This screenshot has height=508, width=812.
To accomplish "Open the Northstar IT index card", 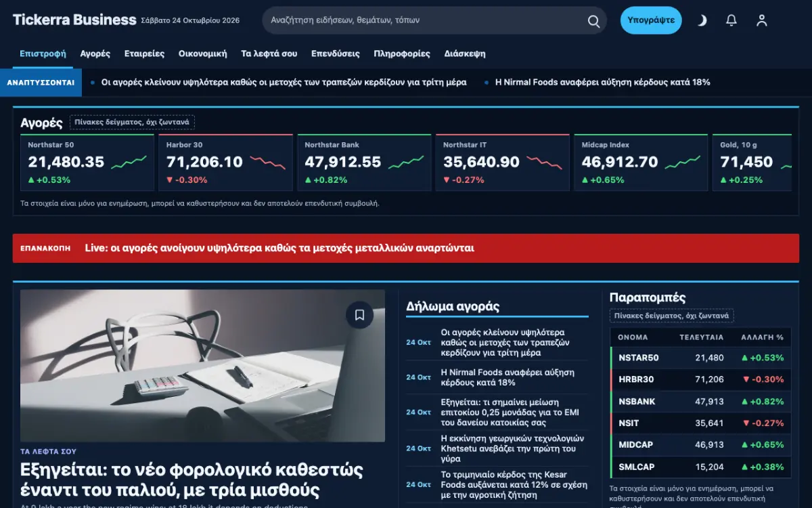I will tap(503, 163).
